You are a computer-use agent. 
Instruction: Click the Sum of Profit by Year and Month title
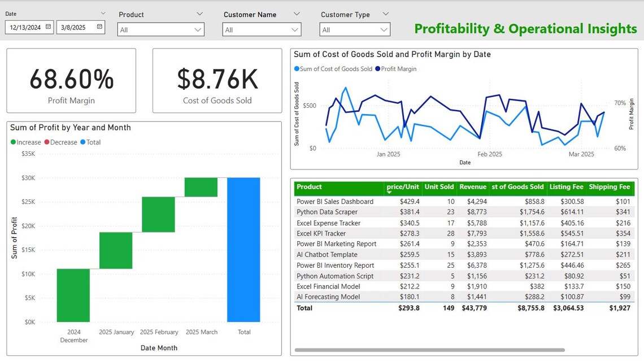(71, 128)
